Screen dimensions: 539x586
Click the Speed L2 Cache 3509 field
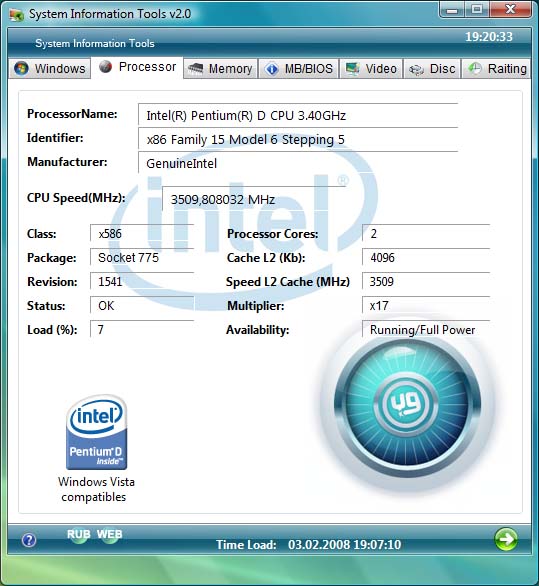click(x=426, y=281)
